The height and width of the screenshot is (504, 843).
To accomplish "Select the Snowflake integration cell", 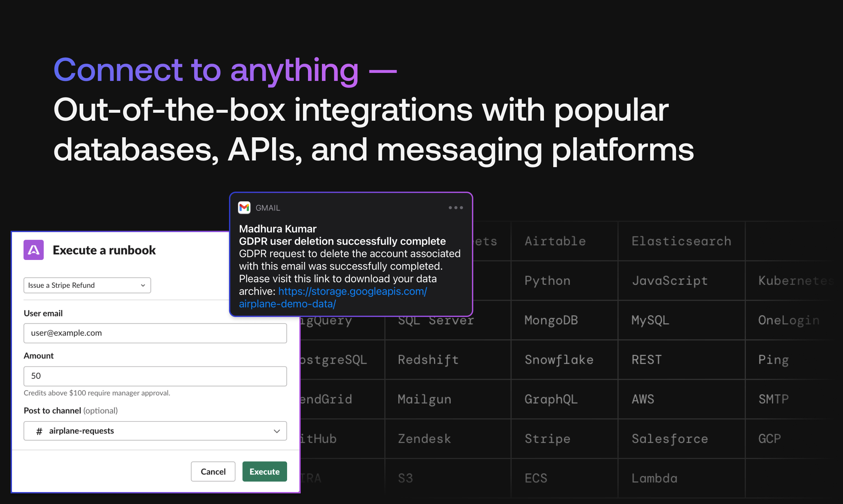I will 564,360.
